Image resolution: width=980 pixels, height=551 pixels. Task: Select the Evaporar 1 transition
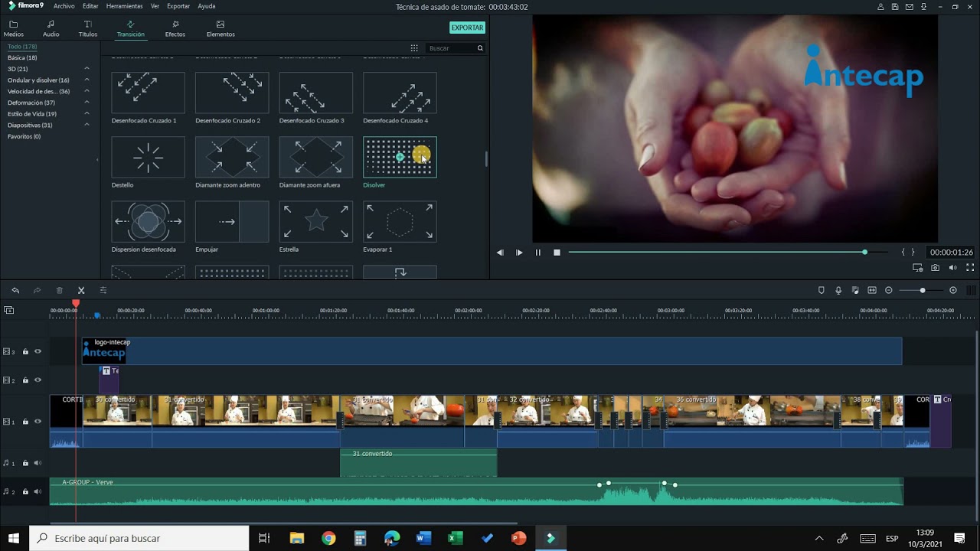coord(400,221)
